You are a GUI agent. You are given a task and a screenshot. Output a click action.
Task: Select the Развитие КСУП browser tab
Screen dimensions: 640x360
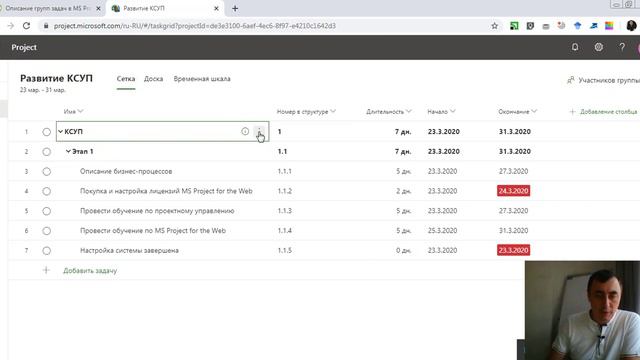[x=165, y=9]
